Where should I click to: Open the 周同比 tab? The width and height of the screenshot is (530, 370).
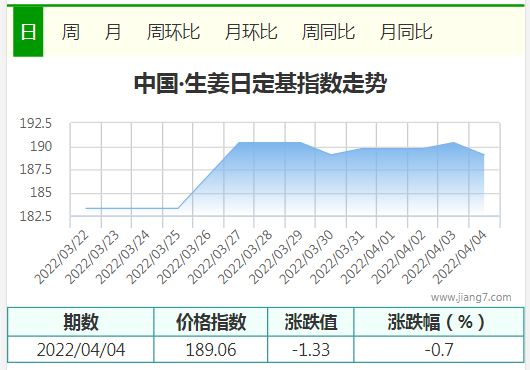pyautogui.click(x=328, y=32)
